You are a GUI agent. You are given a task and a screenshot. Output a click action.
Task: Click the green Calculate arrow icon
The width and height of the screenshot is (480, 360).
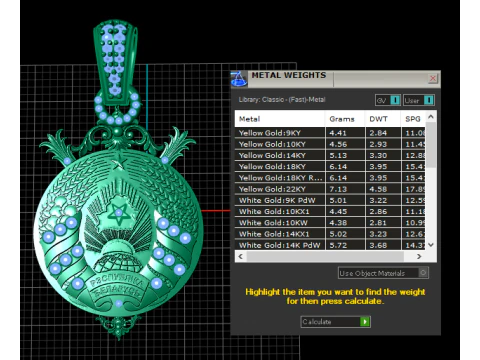click(x=365, y=322)
